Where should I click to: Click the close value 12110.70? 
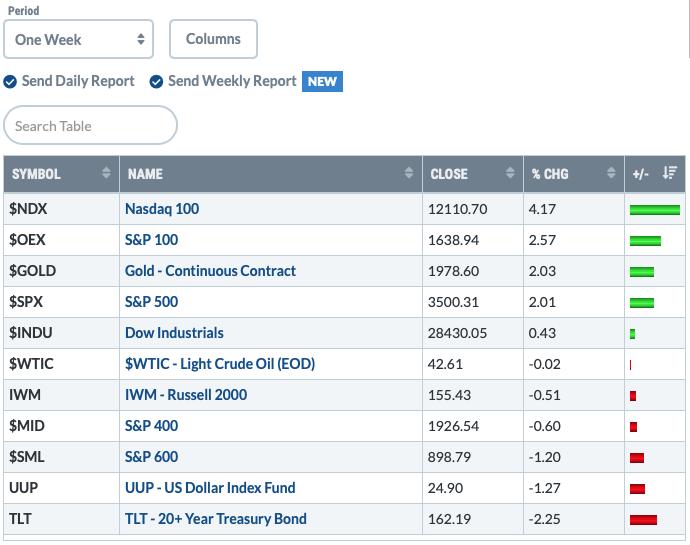(457, 209)
